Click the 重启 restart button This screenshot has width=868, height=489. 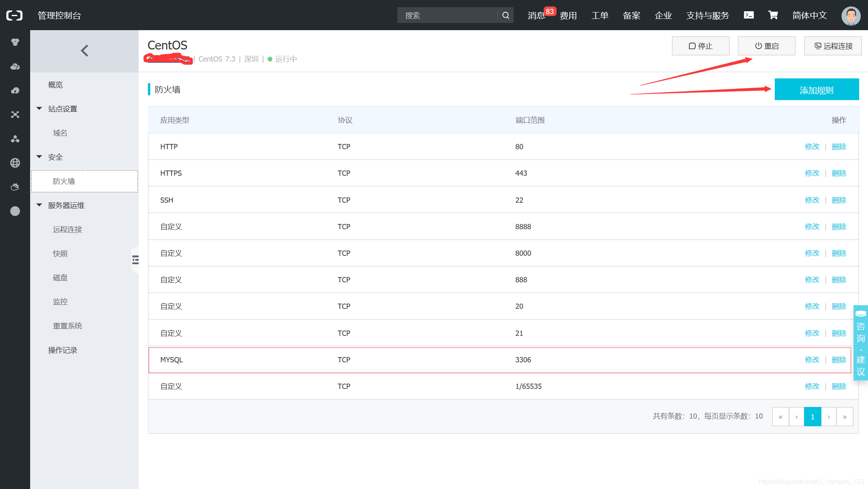[x=766, y=46]
